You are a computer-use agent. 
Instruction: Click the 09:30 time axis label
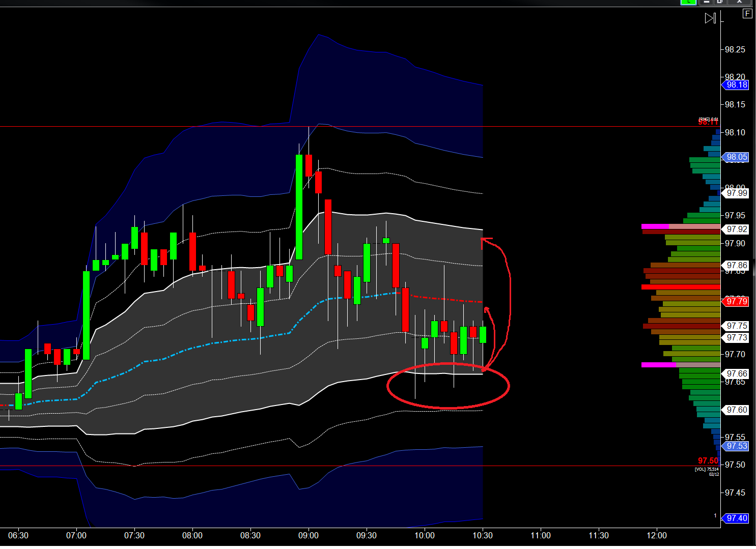pyautogui.click(x=367, y=536)
